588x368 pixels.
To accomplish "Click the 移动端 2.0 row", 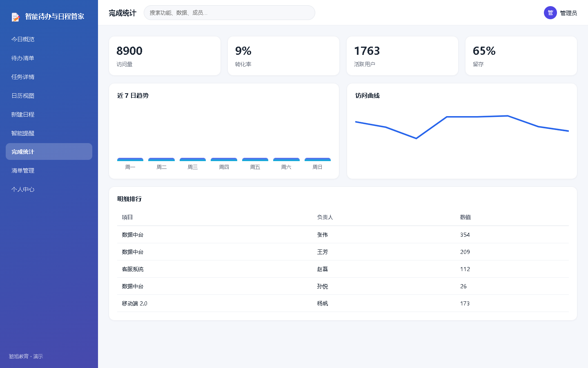I will 343,303.
